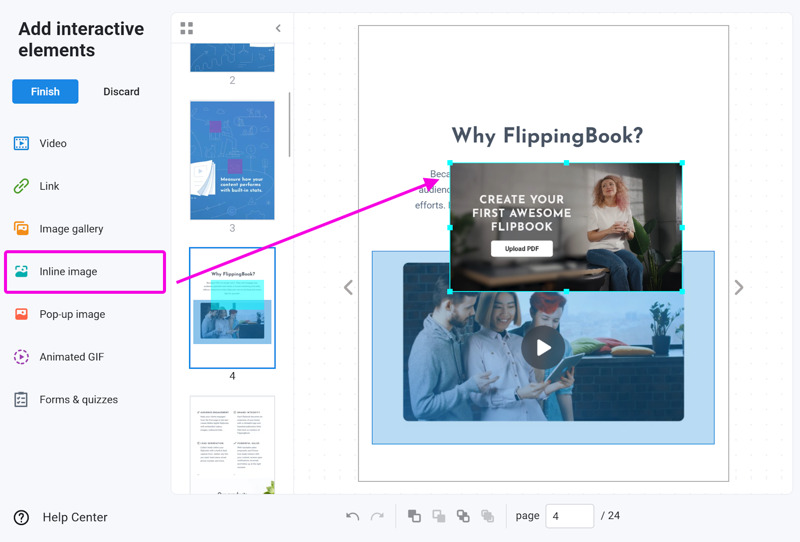The width and height of the screenshot is (800, 542).
Task: Select the Forms & quizzes icon
Action: [x=21, y=400]
